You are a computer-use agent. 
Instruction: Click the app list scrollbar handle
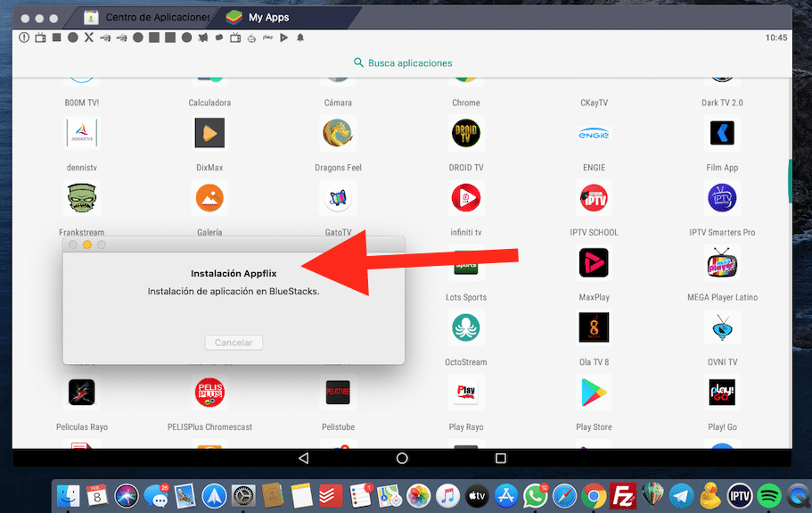click(790, 181)
